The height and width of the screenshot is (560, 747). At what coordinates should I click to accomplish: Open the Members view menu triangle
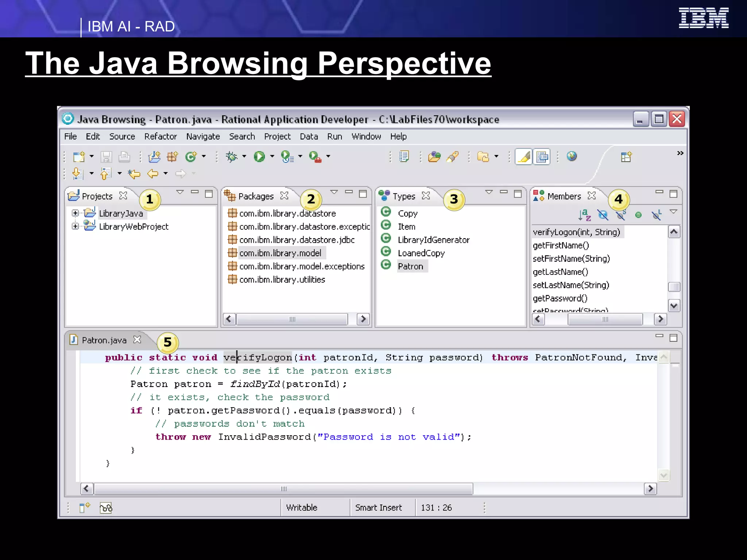(x=674, y=212)
